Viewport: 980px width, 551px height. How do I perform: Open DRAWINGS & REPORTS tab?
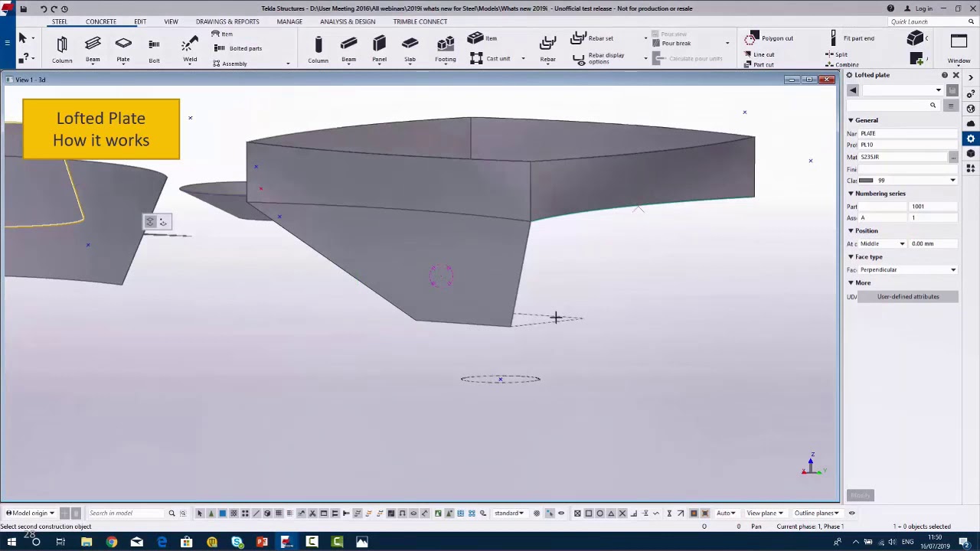(x=227, y=21)
